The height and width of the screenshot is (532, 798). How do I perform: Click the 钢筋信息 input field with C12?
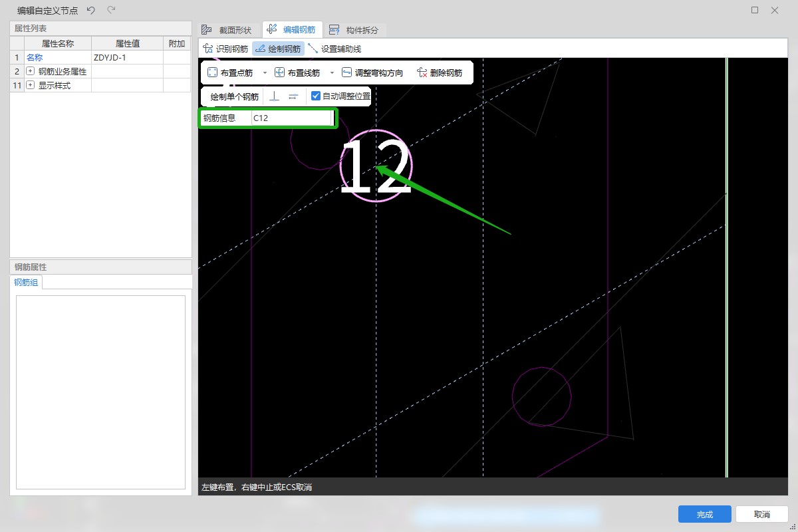290,118
